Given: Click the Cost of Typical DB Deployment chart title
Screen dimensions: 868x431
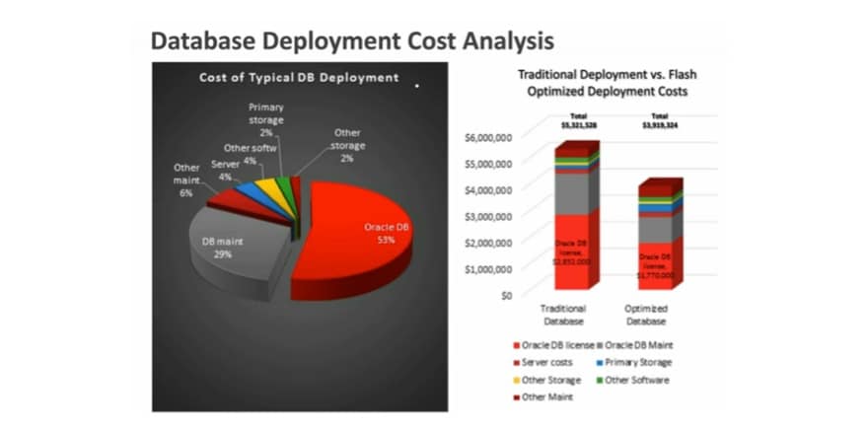Looking at the screenshot, I should [299, 78].
